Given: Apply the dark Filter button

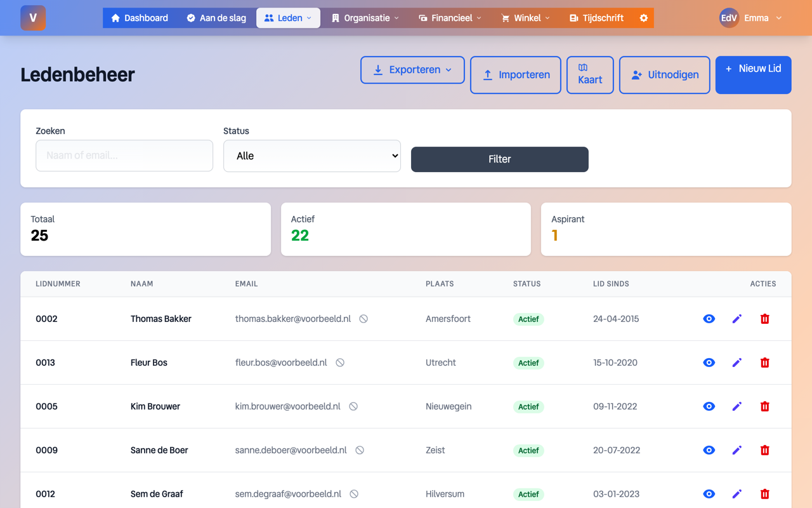Looking at the screenshot, I should click(x=500, y=159).
